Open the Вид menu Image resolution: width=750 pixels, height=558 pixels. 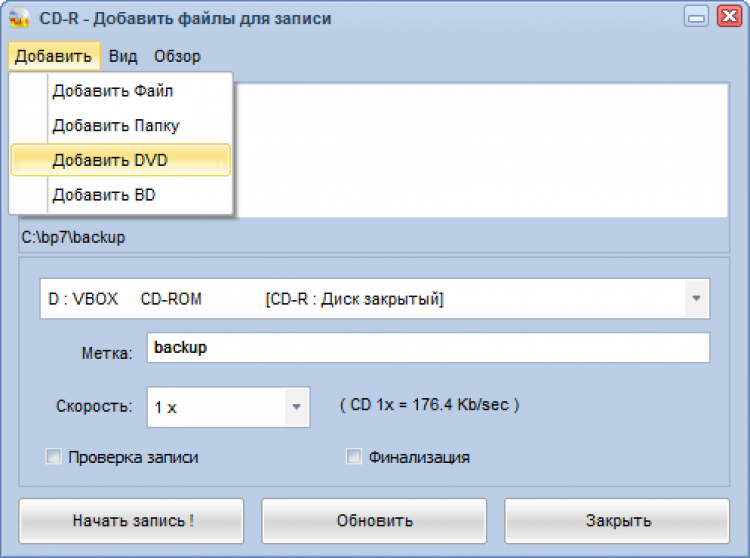pos(123,56)
